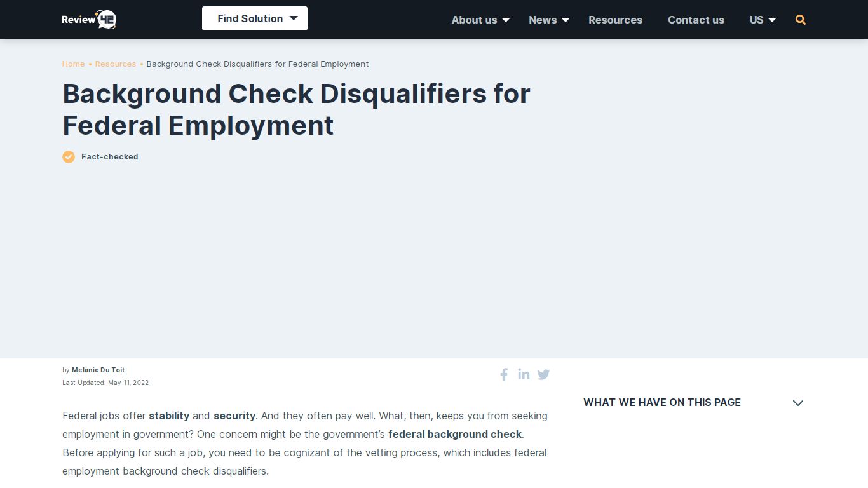Screen dimensions: 868x488
Task: Click the bold word 'security'
Action: coord(234,416)
